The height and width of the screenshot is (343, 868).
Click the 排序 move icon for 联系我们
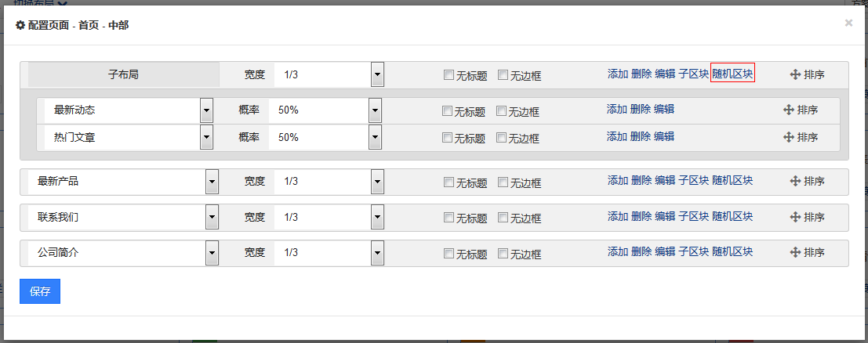[795, 217]
